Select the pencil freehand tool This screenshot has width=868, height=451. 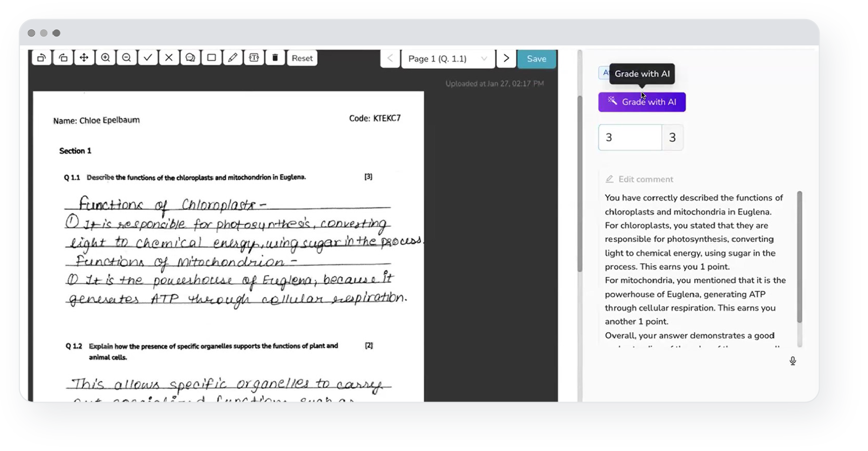click(x=233, y=58)
